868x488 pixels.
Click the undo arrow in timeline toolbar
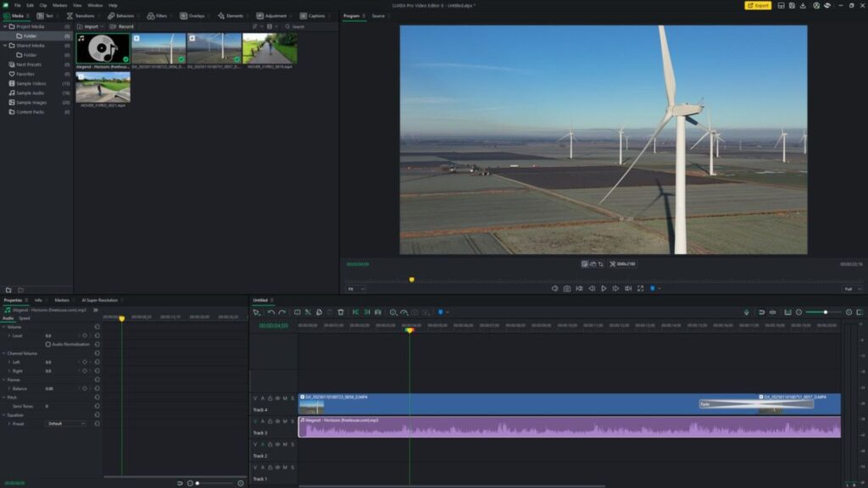point(271,313)
